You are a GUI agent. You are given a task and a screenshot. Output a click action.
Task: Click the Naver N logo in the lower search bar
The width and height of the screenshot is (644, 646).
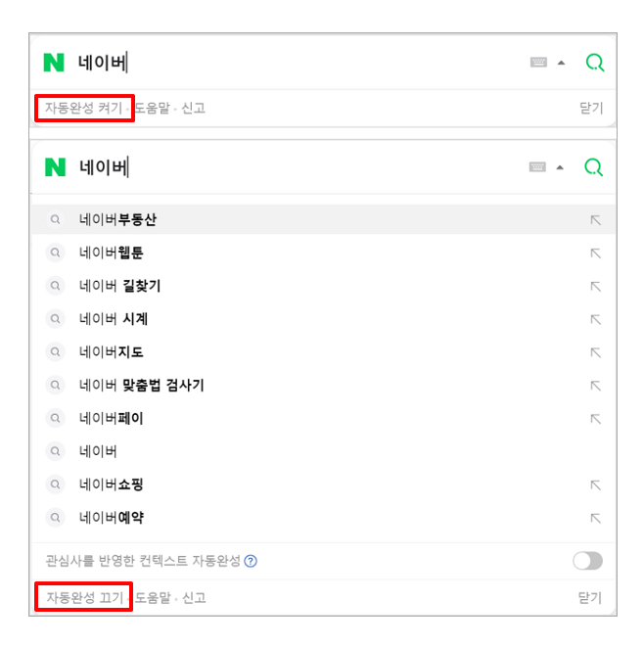(55, 167)
